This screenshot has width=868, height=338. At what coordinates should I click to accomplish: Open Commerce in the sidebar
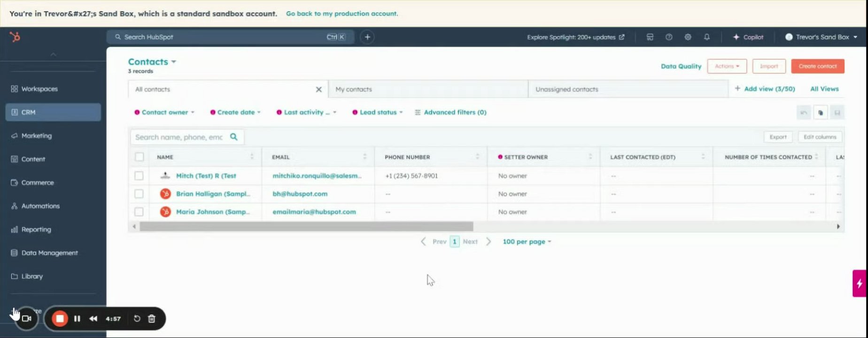coord(53,183)
